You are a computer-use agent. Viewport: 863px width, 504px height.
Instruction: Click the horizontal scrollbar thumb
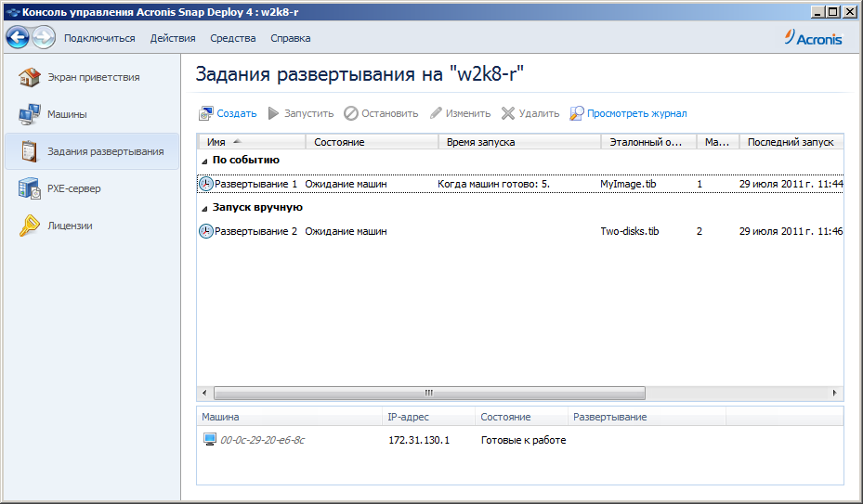(429, 393)
